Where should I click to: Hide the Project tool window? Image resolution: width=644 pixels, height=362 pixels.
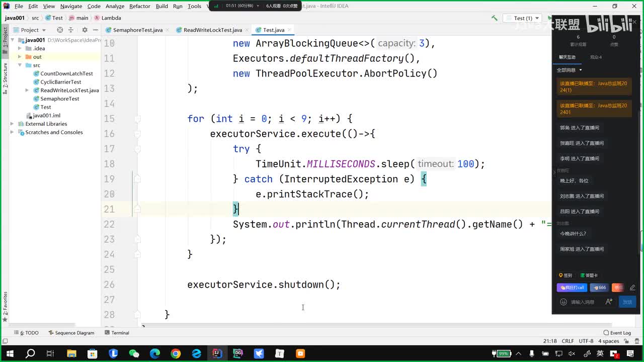95,30
